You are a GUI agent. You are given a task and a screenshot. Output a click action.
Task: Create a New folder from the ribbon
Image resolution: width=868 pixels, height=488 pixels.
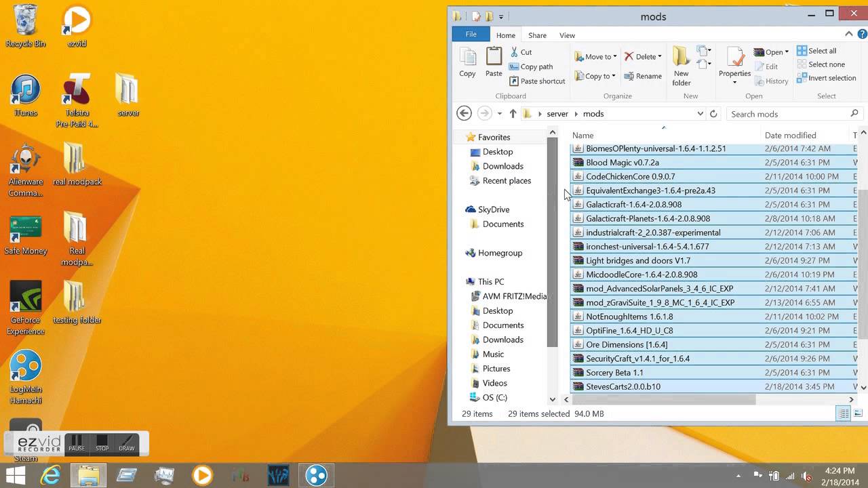point(682,66)
